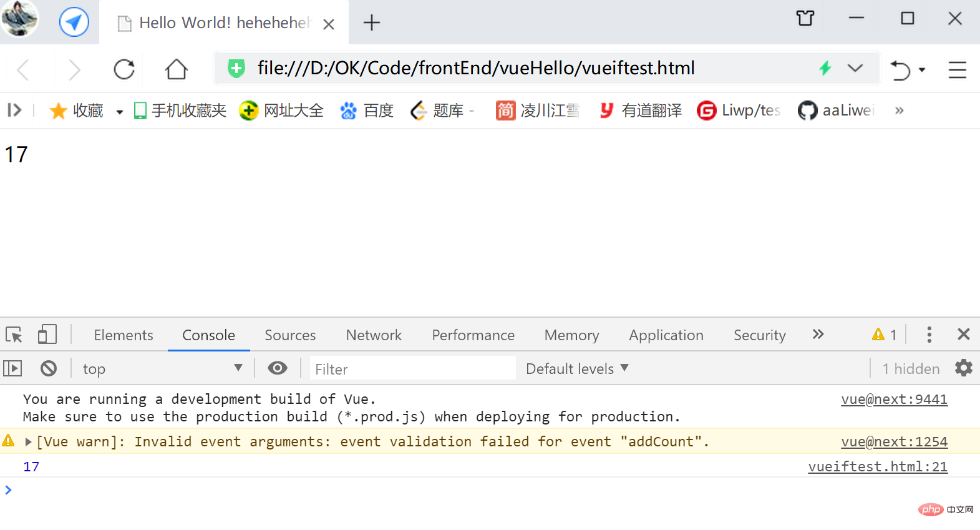Viewport: 980px width, 530px height.
Task: Switch to the Memory tab
Action: [571, 335]
